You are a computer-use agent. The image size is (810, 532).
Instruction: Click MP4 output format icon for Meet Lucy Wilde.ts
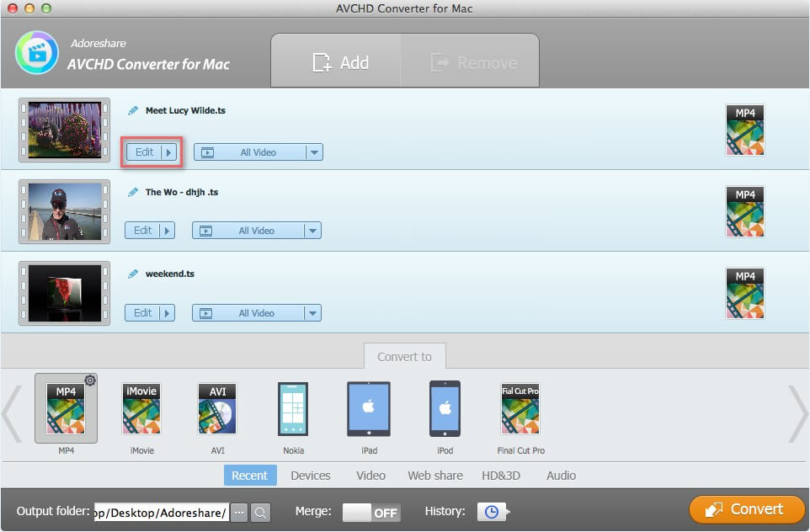point(745,130)
